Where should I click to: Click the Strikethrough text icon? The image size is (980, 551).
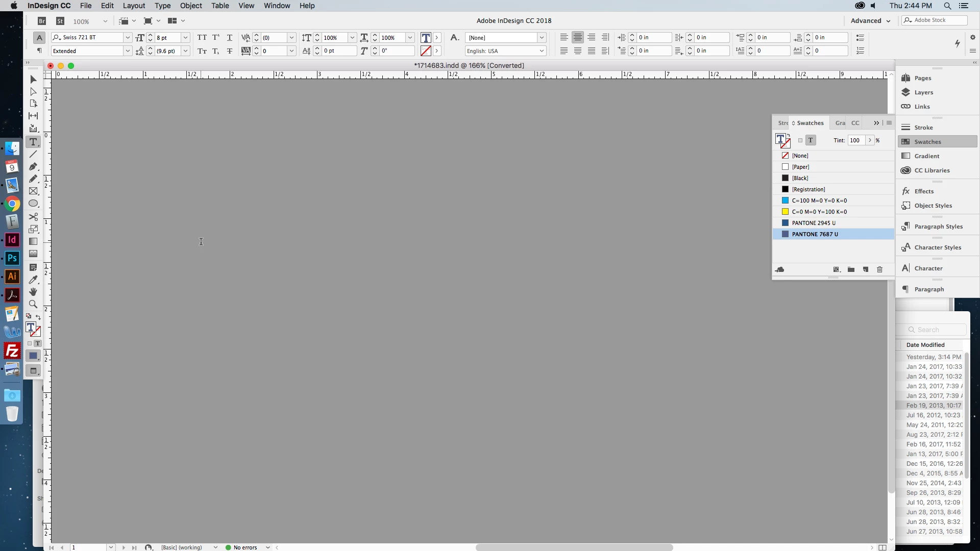(230, 51)
